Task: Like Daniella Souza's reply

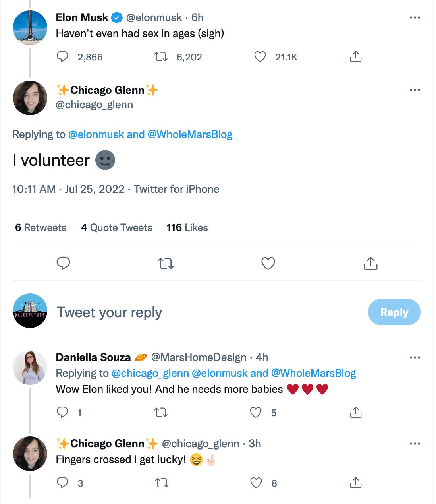Action: click(x=256, y=413)
